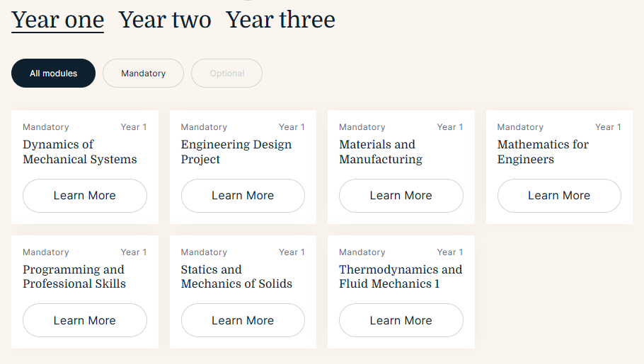Click the Programming and Professional Skills title
644x364 pixels.
click(x=74, y=276)
